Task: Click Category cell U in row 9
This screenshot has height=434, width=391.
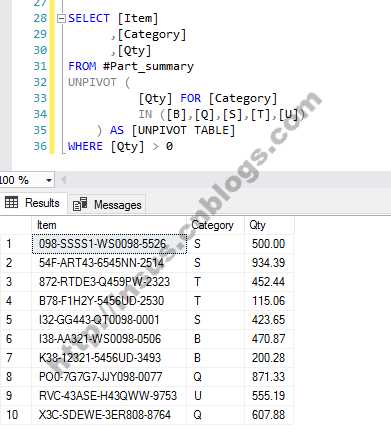Action: tap(215, 396)
